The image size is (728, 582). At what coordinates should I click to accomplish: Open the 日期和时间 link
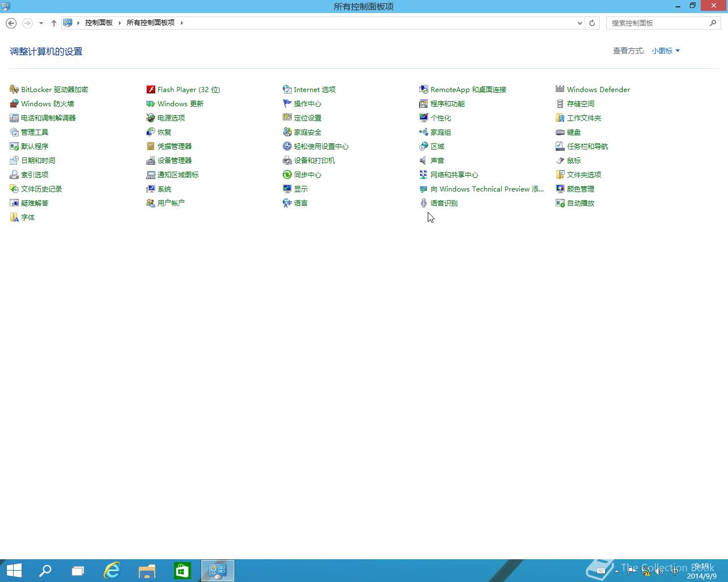tap(38, 160)
